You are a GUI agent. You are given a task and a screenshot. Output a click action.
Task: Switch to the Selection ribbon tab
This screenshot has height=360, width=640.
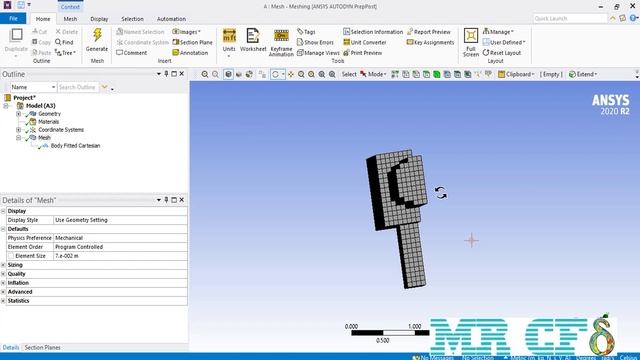(132, 19)
